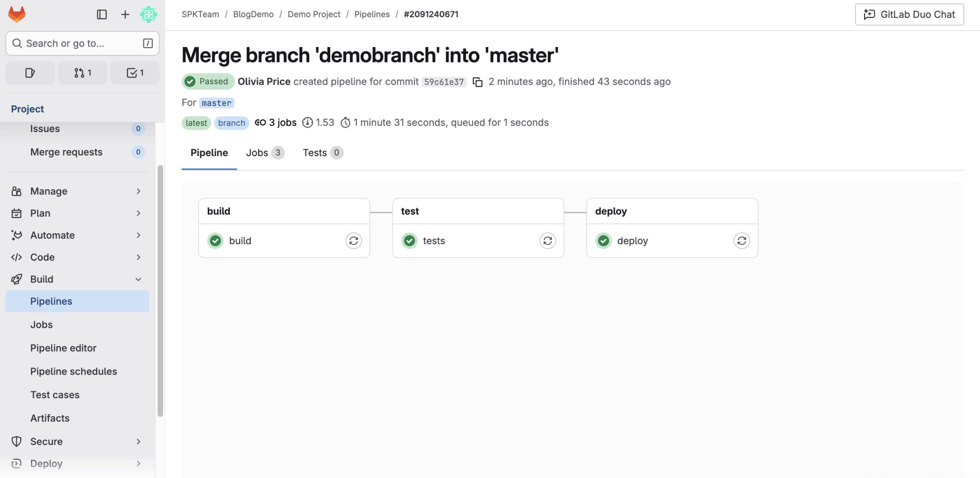The height and width of the screenshot is (478, 980).
Task: Toggle the sidebar collapse icon
Action: point(101,14)
